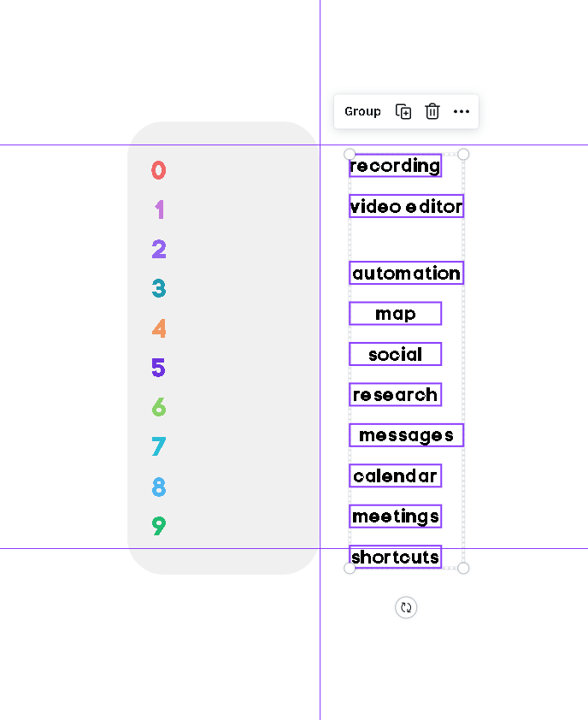Delete selection with trash icon
The height and width of the screenshot is (720, 588).
point(432,111)
